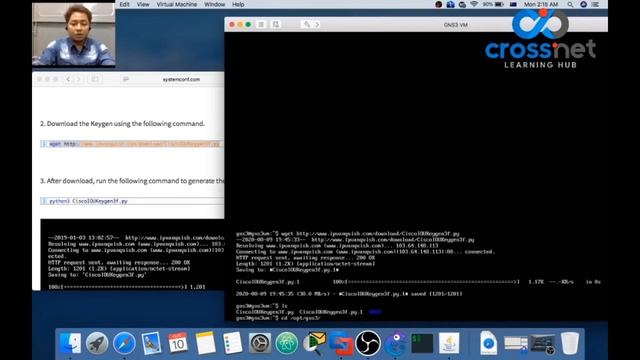Launch Safari from the dock
The image size is (640, 360).
pyautogui.click(x=124, y=343)
